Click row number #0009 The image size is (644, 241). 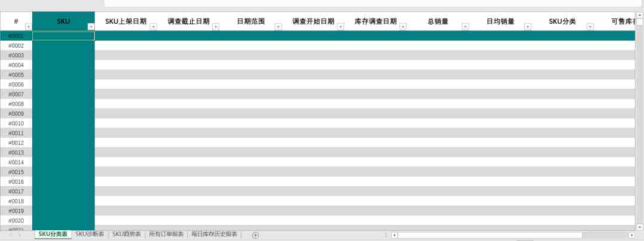(16, 114)
